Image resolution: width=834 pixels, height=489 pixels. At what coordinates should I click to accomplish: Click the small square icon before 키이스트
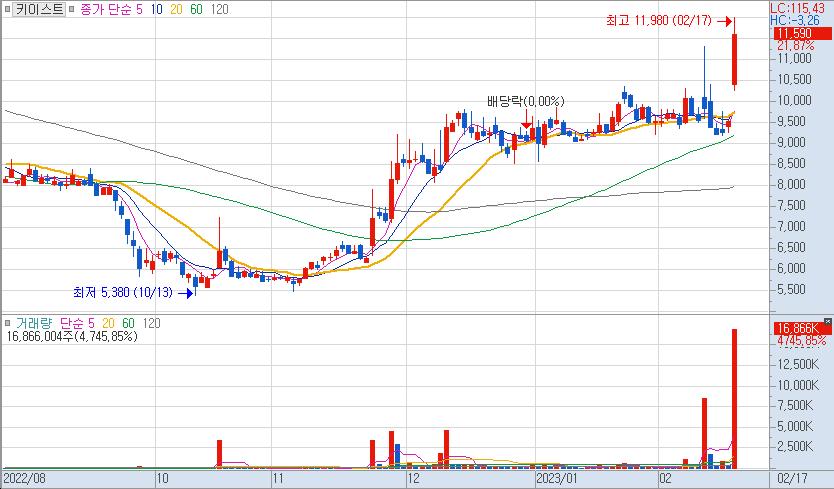[x=7, y=9]
